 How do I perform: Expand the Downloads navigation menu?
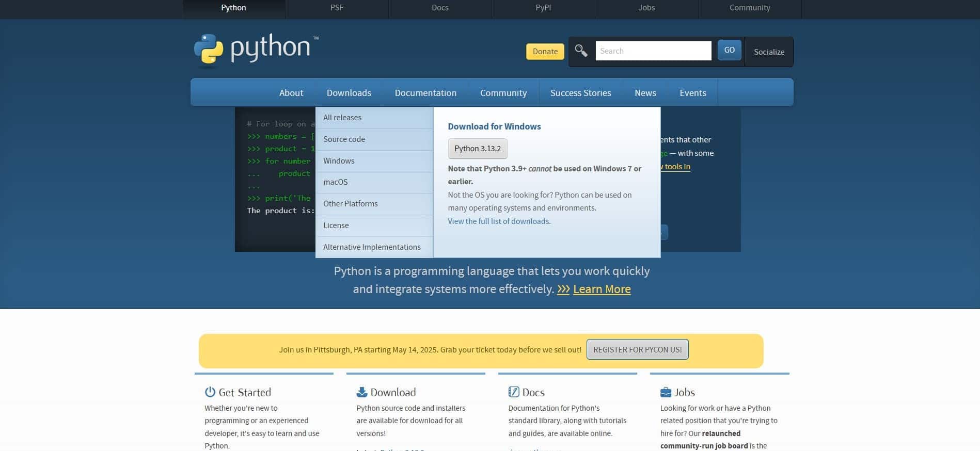[349, 93]
